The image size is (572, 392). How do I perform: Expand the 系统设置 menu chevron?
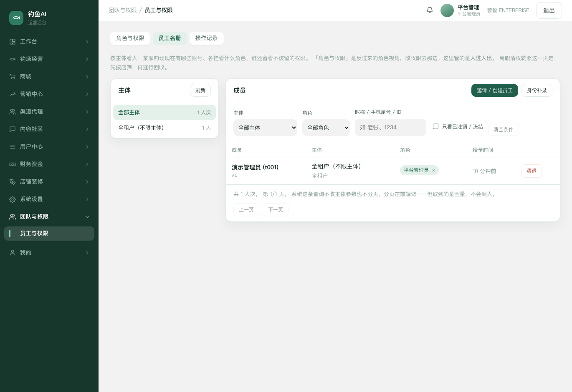87,199
